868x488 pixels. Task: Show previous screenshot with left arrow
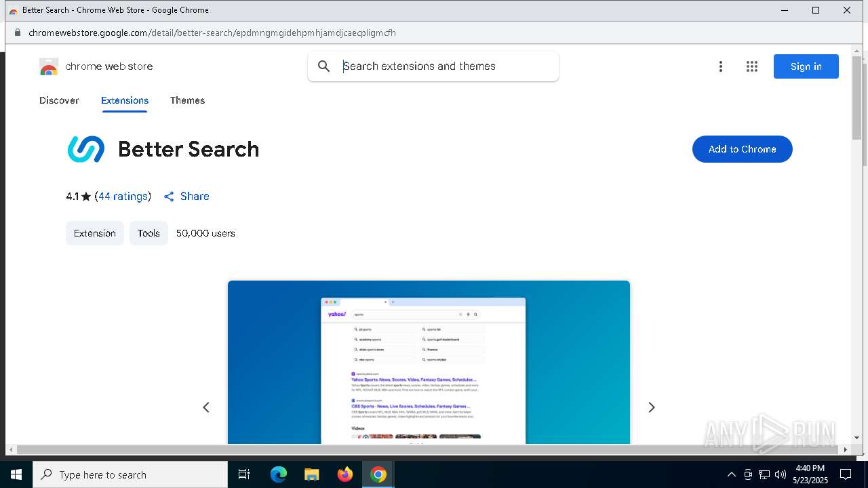point(206,407)
